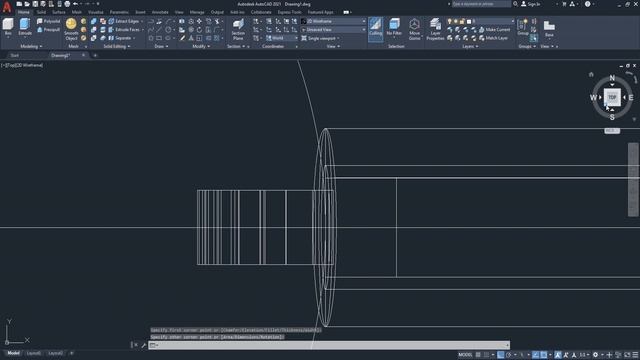Open the Mesh ribbon tab
This screenshot has height=360, width=640.
point(77,12)
